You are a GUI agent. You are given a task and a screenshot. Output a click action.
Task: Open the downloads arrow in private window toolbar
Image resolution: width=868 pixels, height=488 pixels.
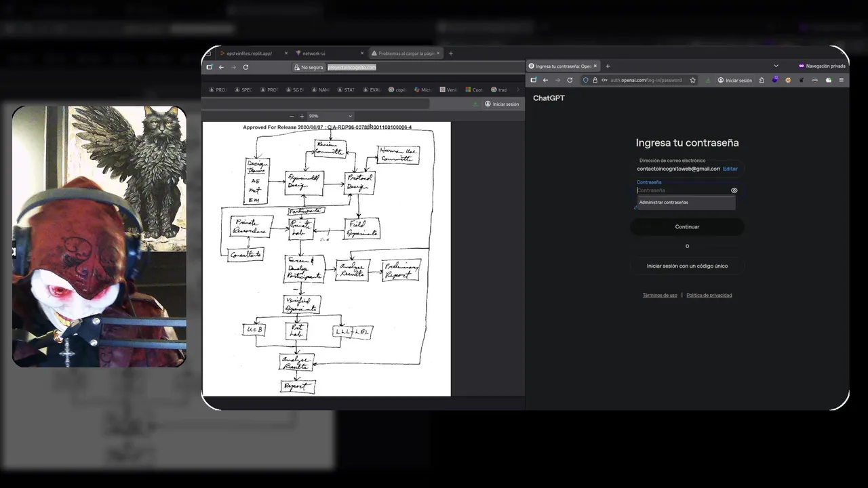point(707,80)
